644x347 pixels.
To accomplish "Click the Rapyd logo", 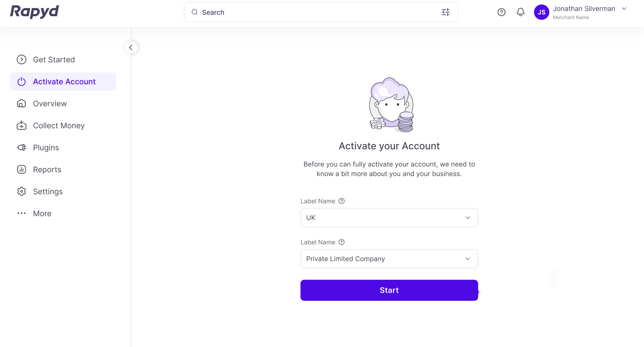I will tap(34, 12).
